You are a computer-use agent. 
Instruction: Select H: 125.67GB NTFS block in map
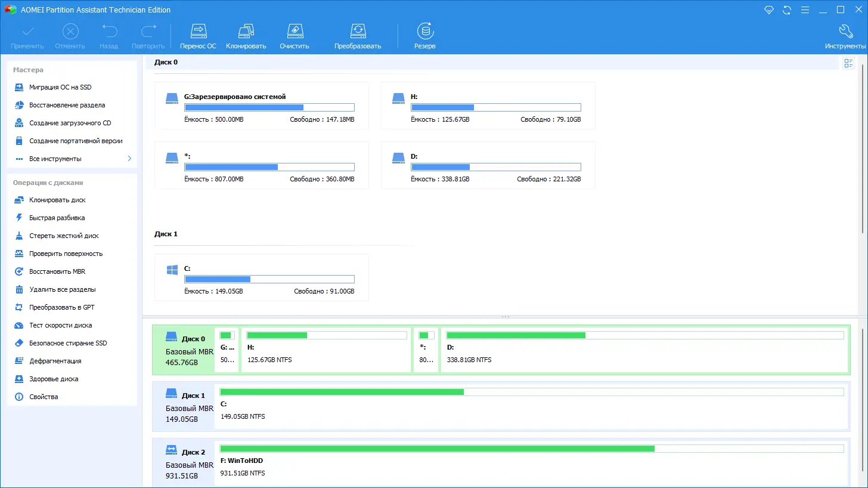click(326, 350)
